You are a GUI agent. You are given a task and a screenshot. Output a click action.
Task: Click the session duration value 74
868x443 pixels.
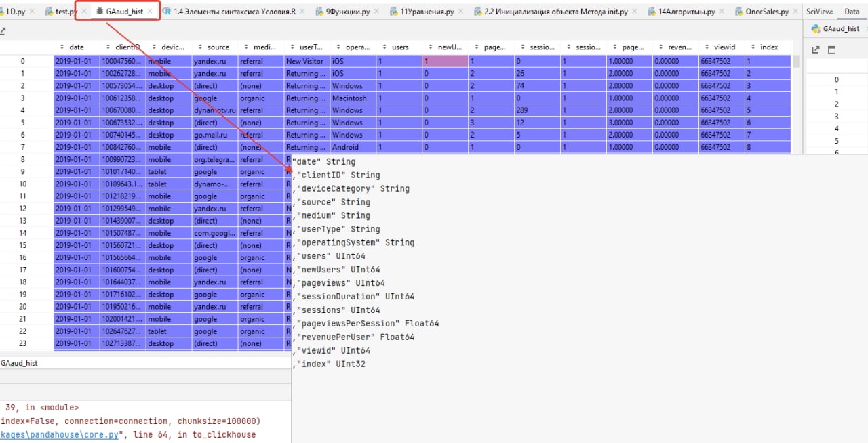538,86
